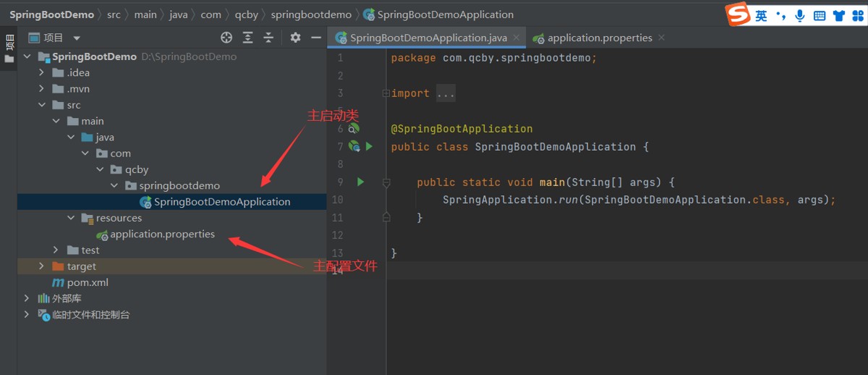Click Sogou soft keyboard icon
The image size is (868, 375).
pos(820,15)
